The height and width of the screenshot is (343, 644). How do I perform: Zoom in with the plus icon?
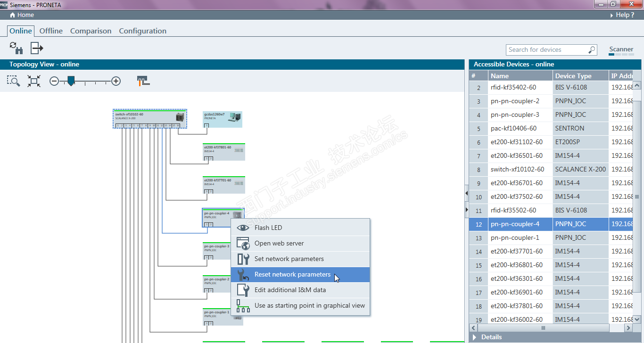(116, 82)
